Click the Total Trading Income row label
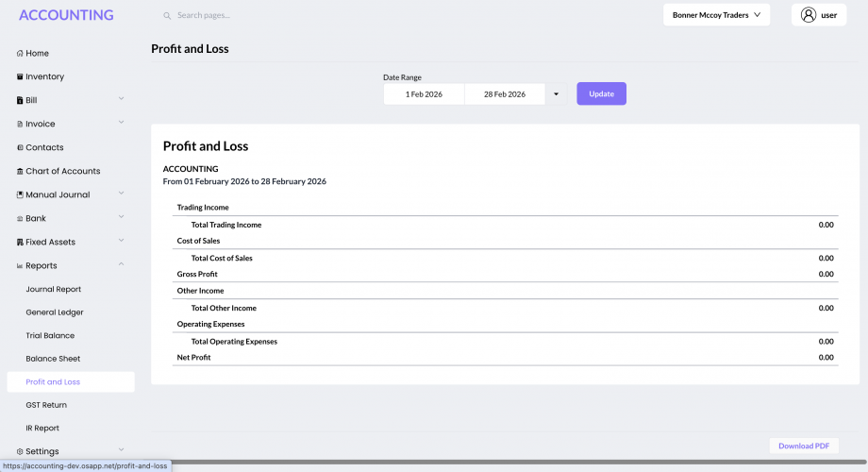 click(x=225, y=225)
